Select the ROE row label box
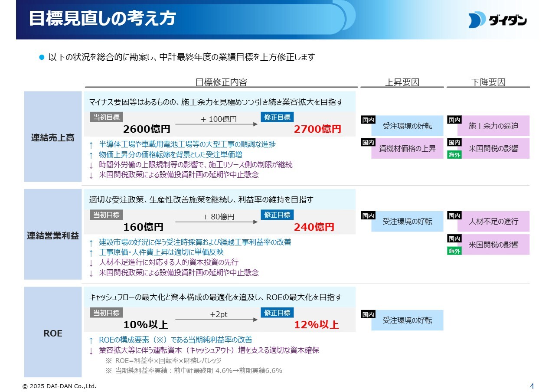555x392 pixels. [x=53, y=332]
